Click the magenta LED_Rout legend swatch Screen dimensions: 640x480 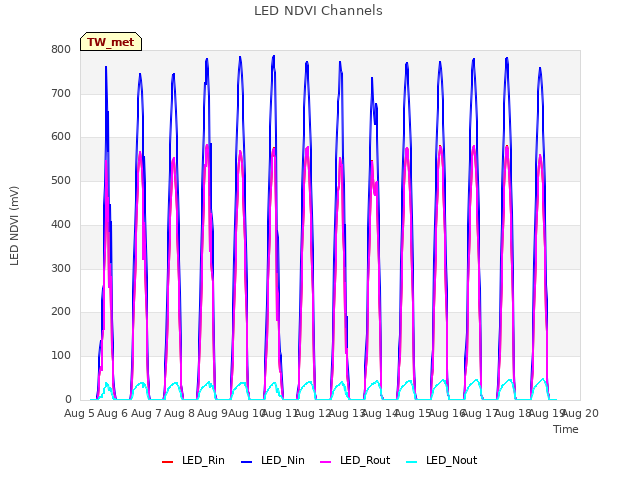[x=326, y=462]
